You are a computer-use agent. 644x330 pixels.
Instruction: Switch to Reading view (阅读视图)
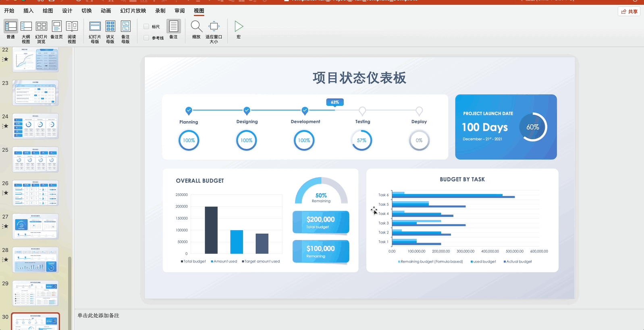[72, 32]
